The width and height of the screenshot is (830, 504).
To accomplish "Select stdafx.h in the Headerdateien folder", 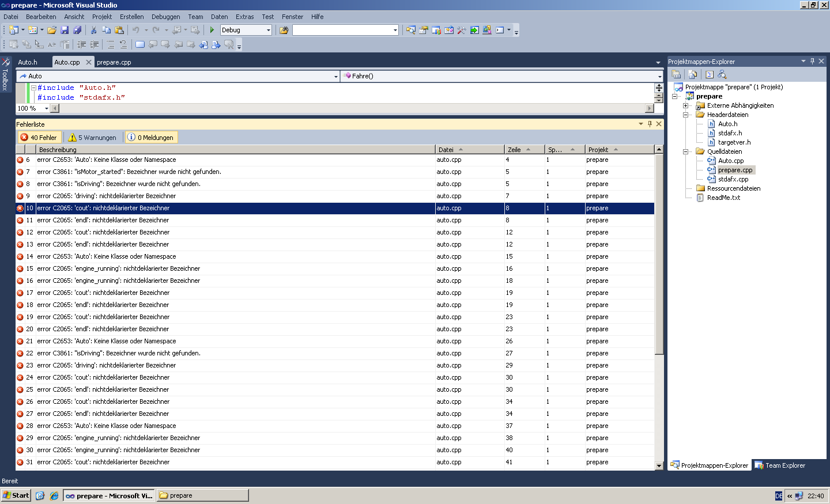I will coord(730,133).
